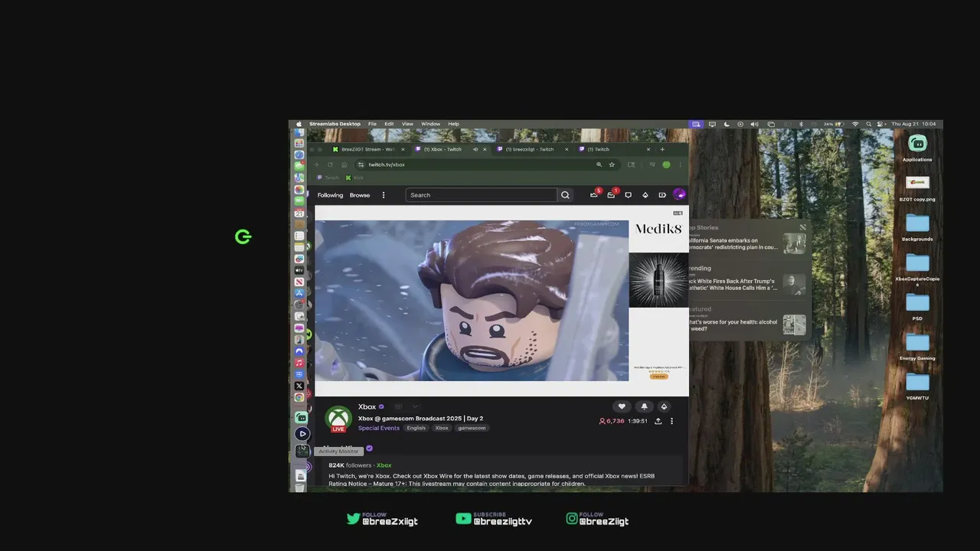Click the Twitch ad-free turbo icon beside avatar
Screen dimensions: 980x551
tap(662, 195)
